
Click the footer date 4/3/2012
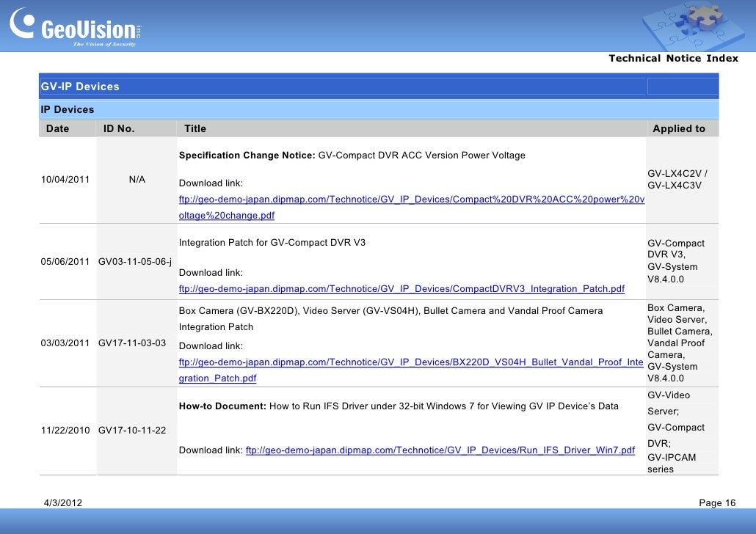63,502
